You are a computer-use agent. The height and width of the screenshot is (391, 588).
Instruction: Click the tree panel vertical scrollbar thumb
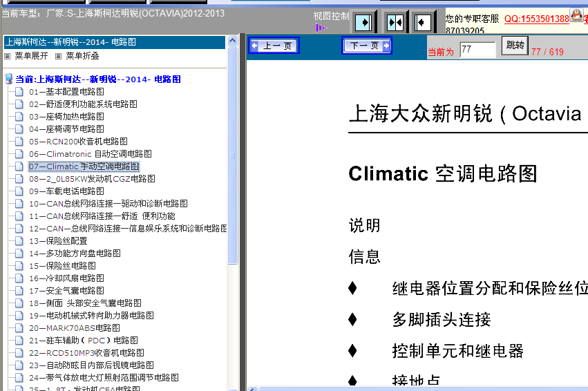232,155
